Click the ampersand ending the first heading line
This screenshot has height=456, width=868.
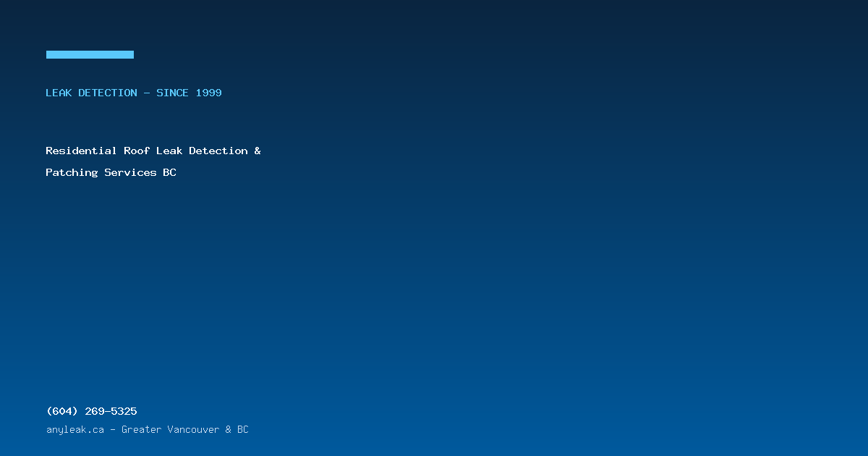coord(258,151)
